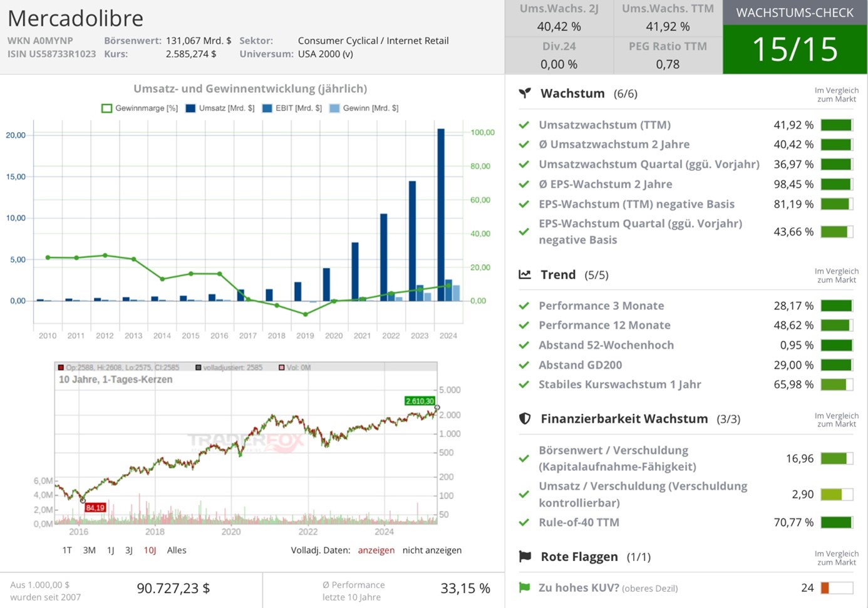The image size is (868, 608).
Task: Click checkmark beside Börsenwert / Verschuldung
Action: pyautogui.click(x=524, y=458)
